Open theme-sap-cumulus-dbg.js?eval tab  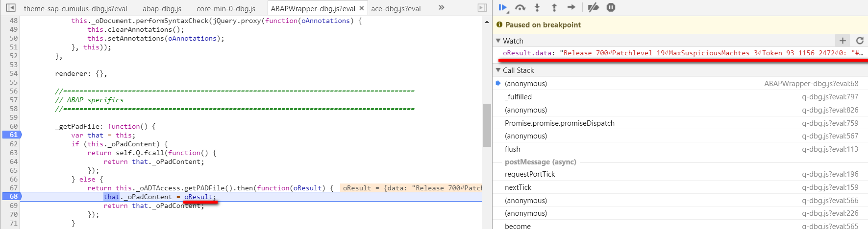(75, 8)
